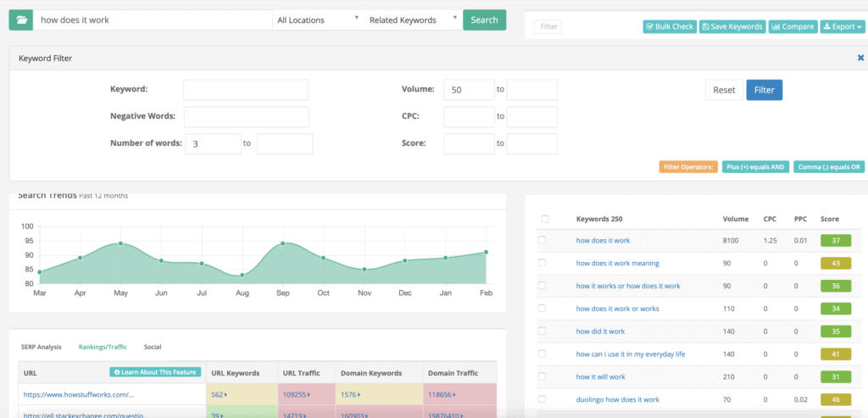Click the Negative Words input field

pos(247,117)
